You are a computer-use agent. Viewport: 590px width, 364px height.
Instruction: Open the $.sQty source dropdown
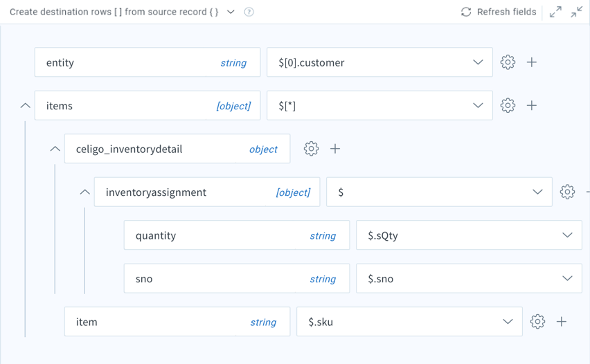coord(567,235)
